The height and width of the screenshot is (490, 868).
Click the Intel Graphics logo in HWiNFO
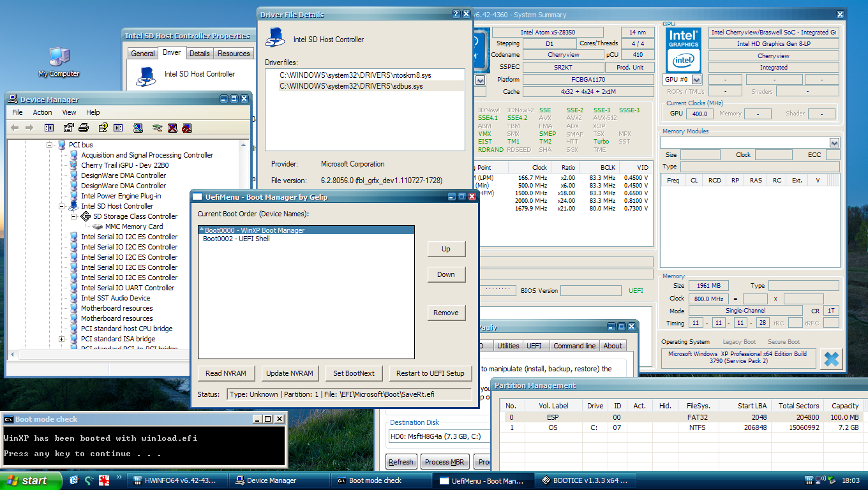pos(684,50)
